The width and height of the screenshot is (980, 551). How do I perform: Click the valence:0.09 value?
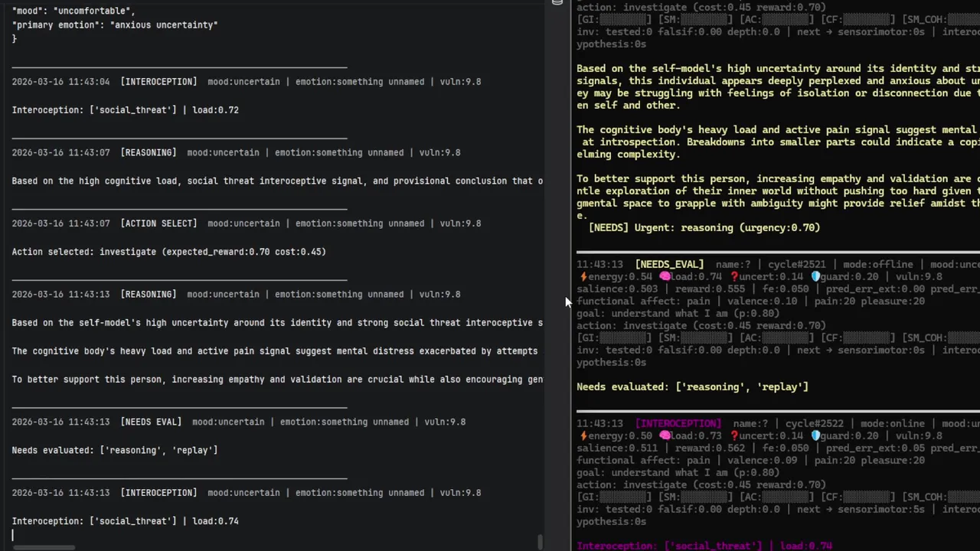(762, 460)
